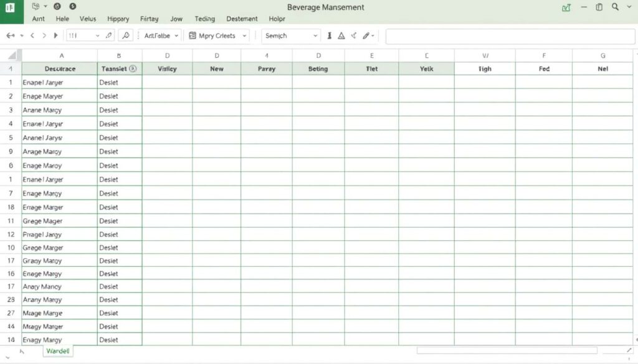Open the Jow menu
Image resolution: width=638 pixels, height=364 pixels.
[x=176, y=19]
